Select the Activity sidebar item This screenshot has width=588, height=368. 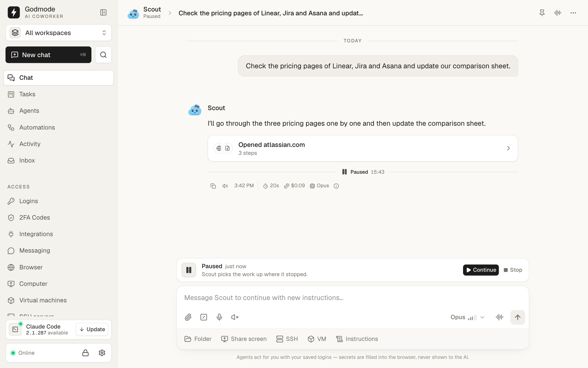click(59, 144)
